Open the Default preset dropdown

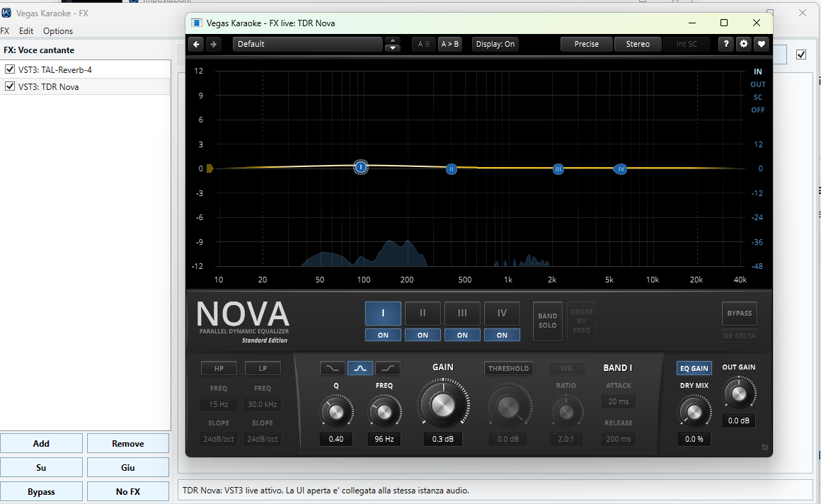(x=308, y=44)
